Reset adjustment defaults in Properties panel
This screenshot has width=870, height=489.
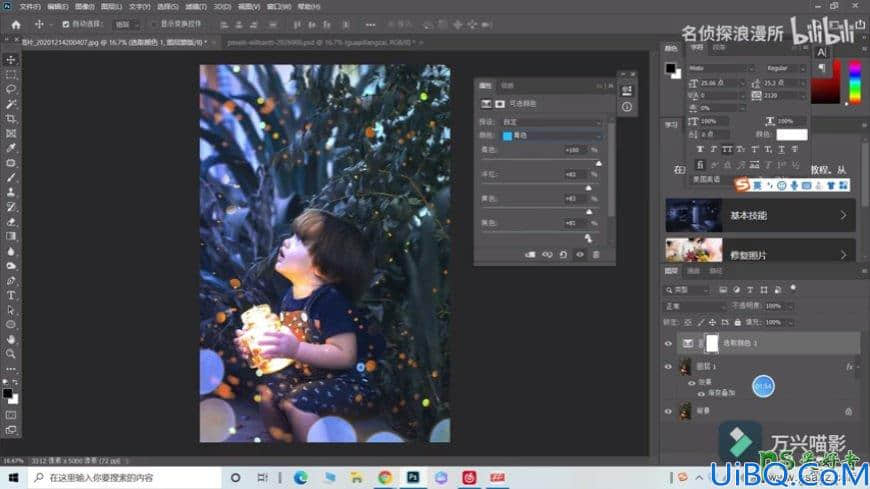pyautogui.click(x=563, y=254)
